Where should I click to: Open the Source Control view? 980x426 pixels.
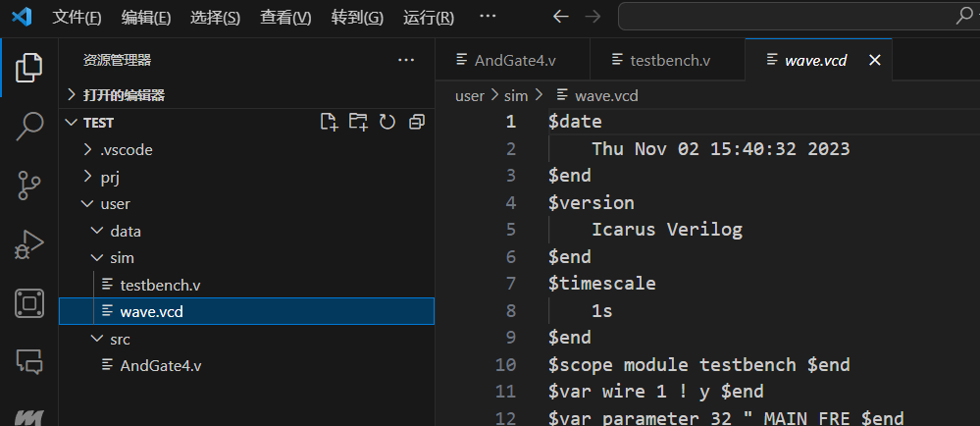pos(29,184)
